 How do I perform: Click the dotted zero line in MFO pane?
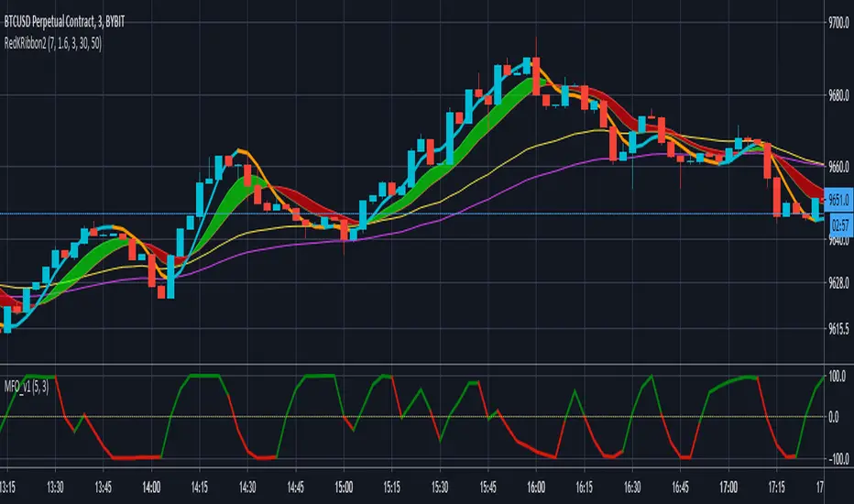point(411,417)
